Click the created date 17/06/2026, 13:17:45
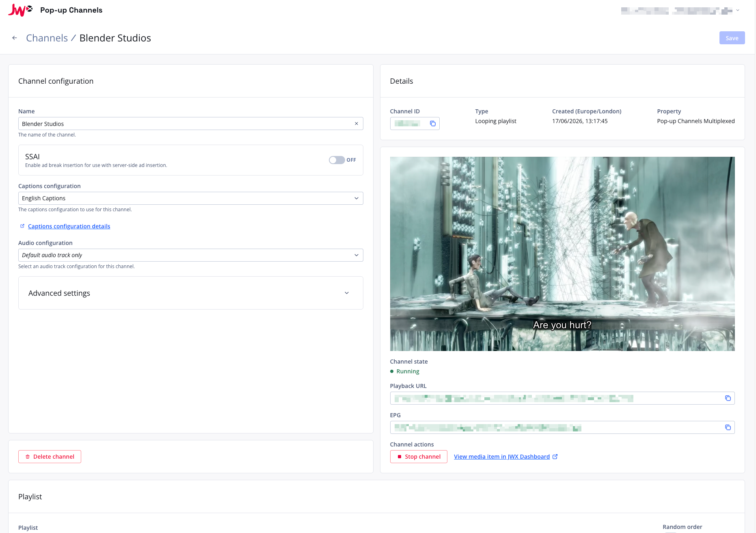756x533 pixels. [580, 121]
